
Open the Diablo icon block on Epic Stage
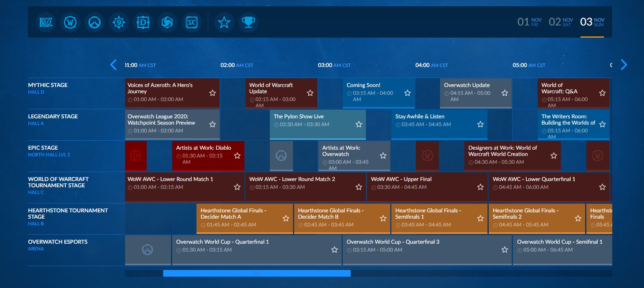(x=136, y=156)
